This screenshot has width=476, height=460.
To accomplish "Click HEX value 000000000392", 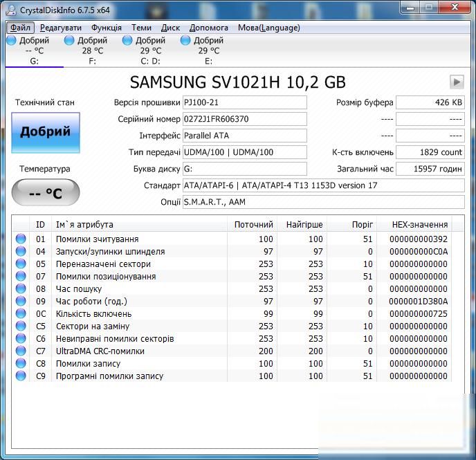I will pyautogui.click(x=419, y=239).
